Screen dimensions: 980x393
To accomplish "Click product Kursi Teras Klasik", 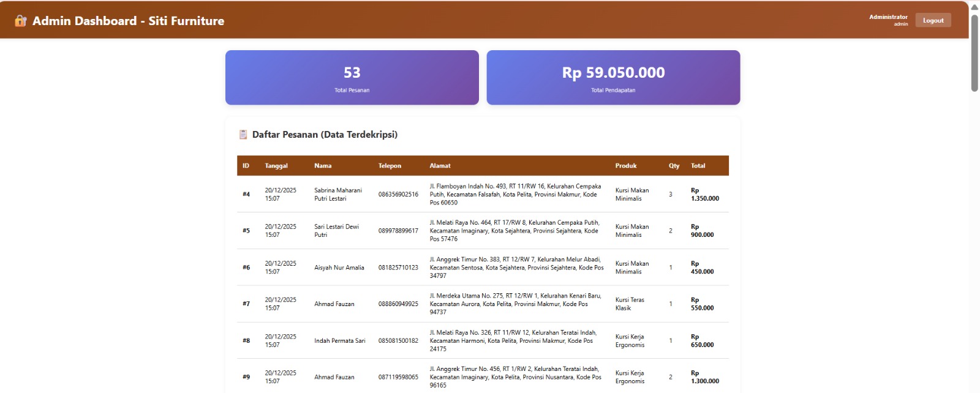I will 630,304.
